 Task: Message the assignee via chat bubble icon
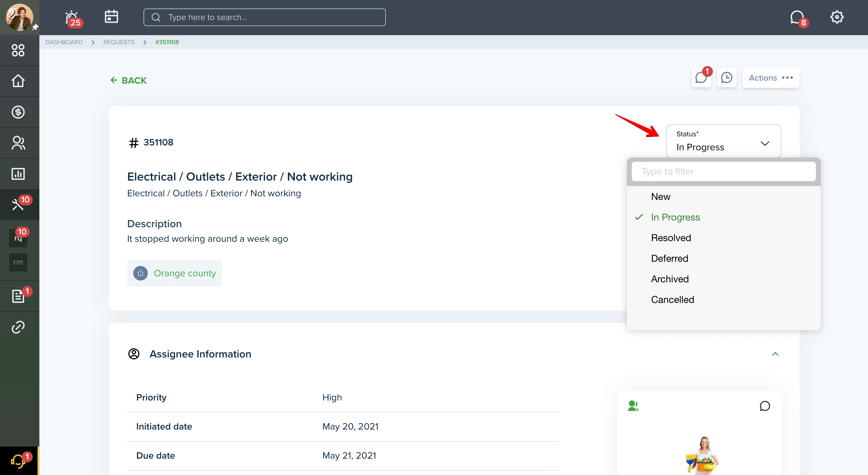pos(765,406)
